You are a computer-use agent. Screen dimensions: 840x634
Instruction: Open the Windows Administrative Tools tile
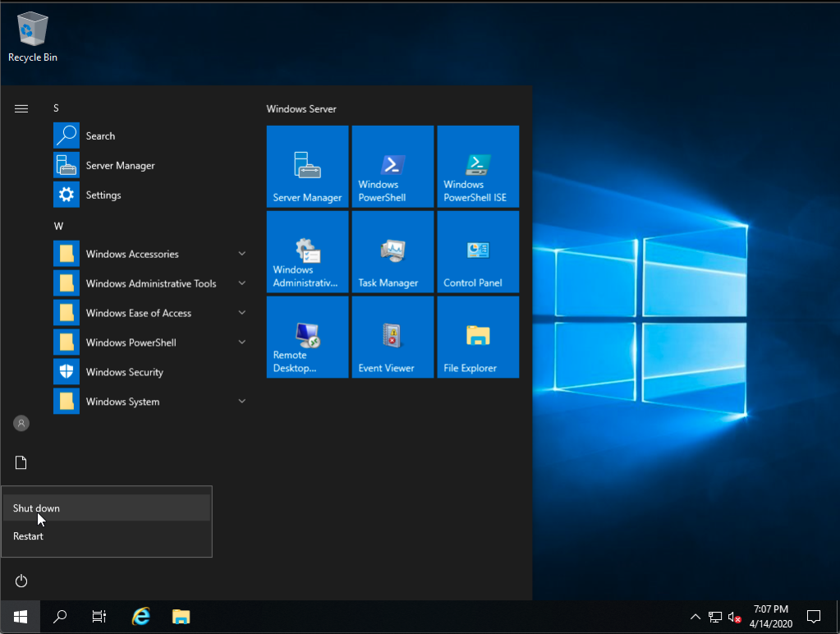coord(307,251)
